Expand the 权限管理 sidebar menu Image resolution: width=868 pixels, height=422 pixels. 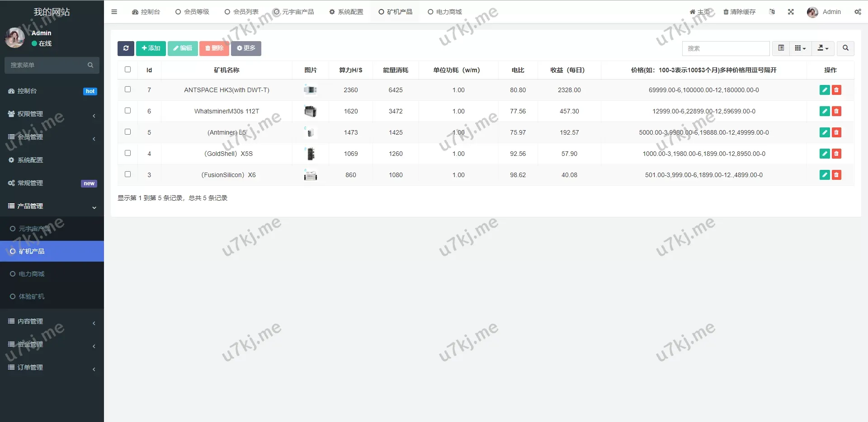(52, 114)
